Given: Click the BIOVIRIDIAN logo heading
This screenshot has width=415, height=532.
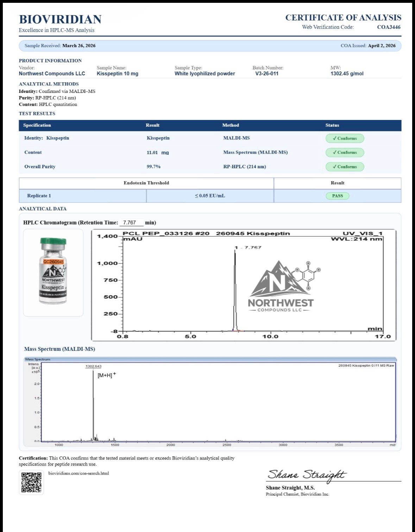Looking at the screenshot, I should coord(60,19).
